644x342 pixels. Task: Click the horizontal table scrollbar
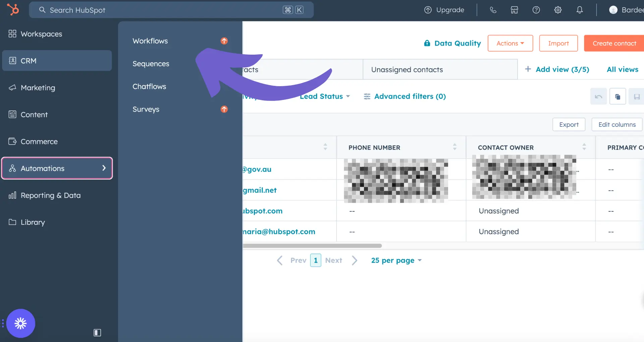tap(312, 246)
